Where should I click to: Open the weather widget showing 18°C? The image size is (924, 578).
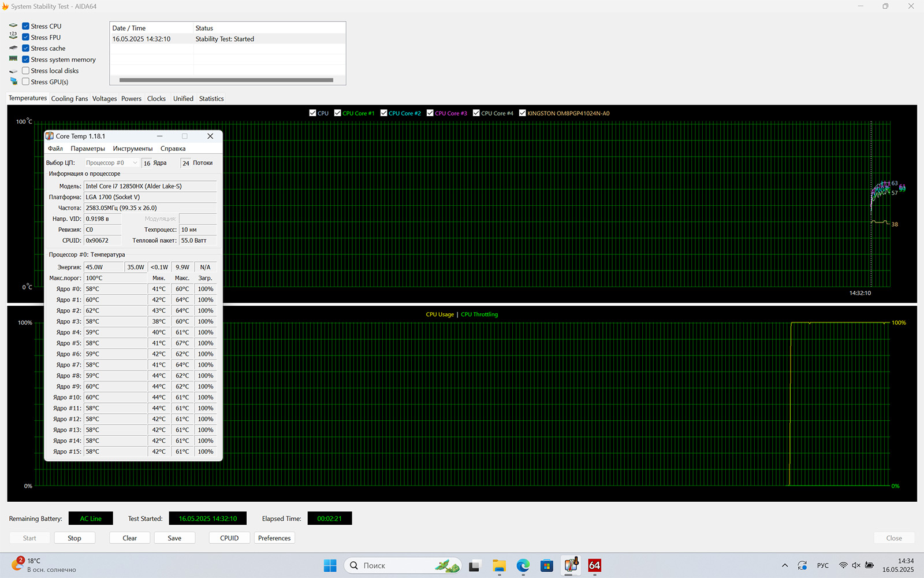pyautogui.click(x=44, y=565)
